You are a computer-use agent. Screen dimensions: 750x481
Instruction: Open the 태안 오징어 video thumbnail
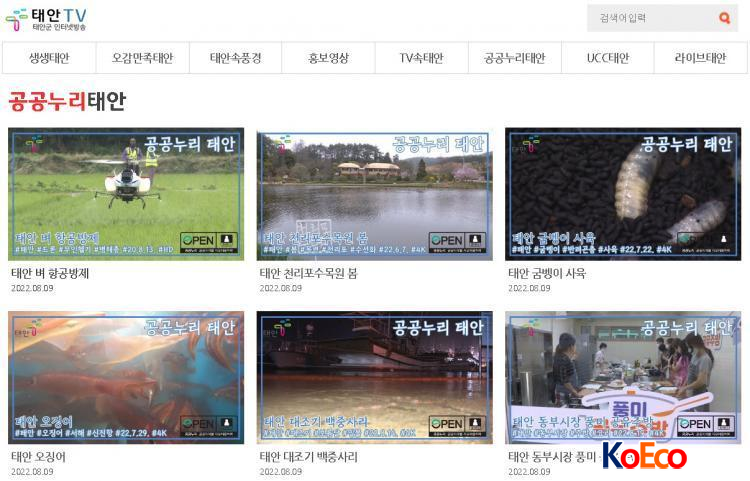pos(126,377)
